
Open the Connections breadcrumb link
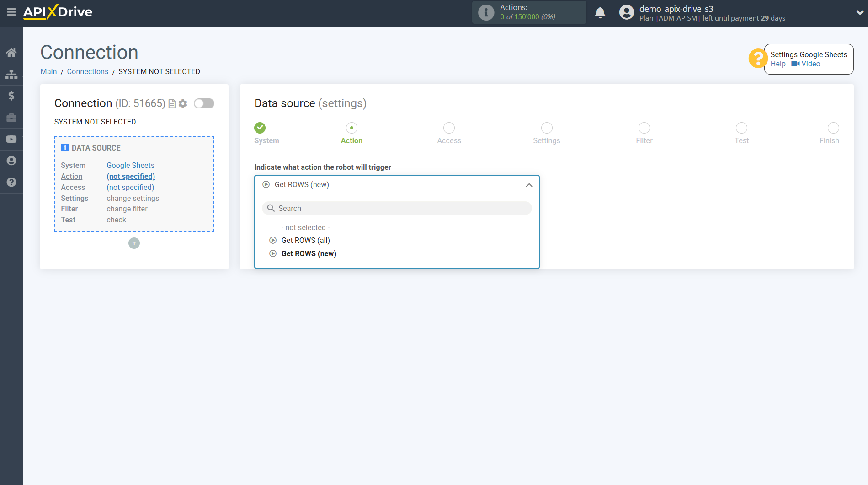pyautogui.click(x=88, y=71)
